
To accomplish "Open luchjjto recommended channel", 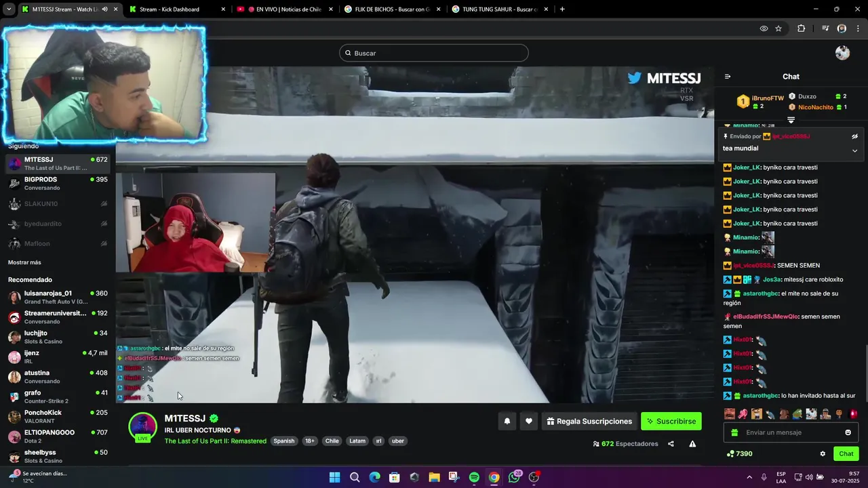I will 58,337.
